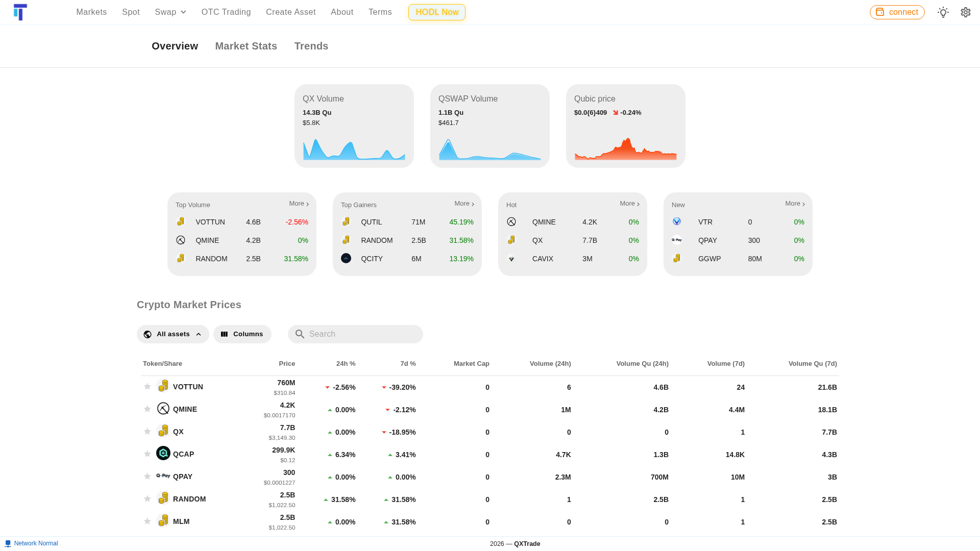
Task: Click the QMINE icon in Top Volume
Action: pyautogui.click(x=181, y=240)
